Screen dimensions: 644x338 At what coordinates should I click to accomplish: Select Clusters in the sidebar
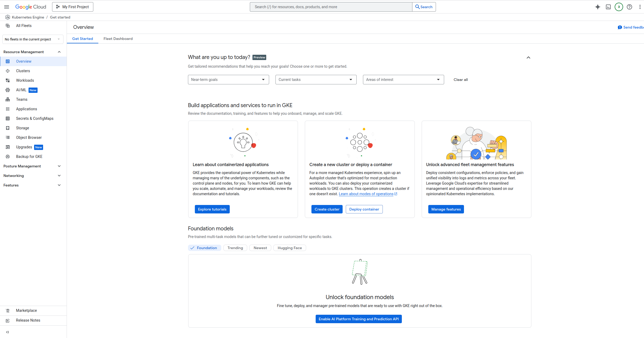(23, 71)
